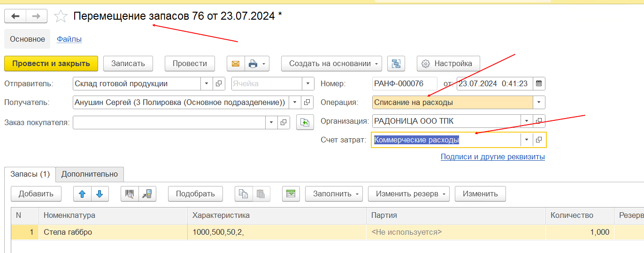644x253 pixels.
Task: Paste rows icon in table toolbar
Action: (x=261, y=193)
